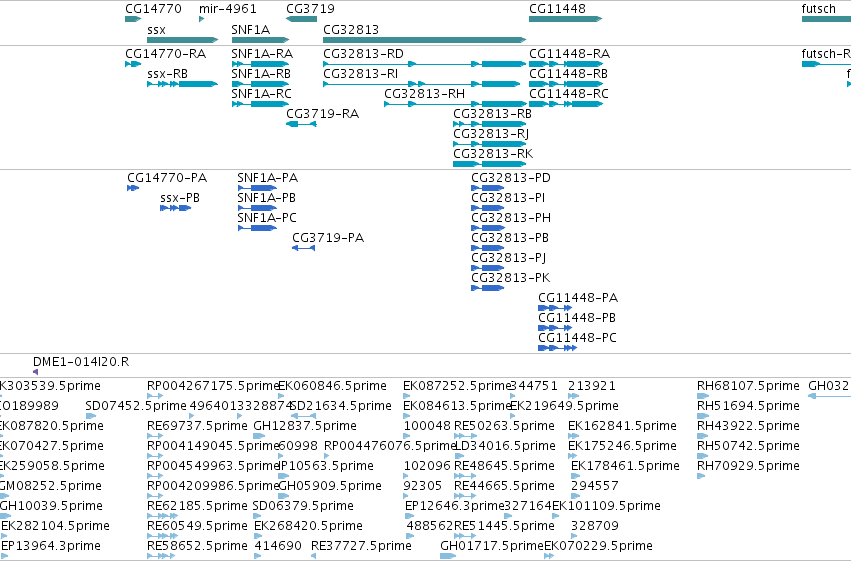851x561 pixels.
Task: Select the mir-4961 gene label
Action: click(x=227, y=9)
